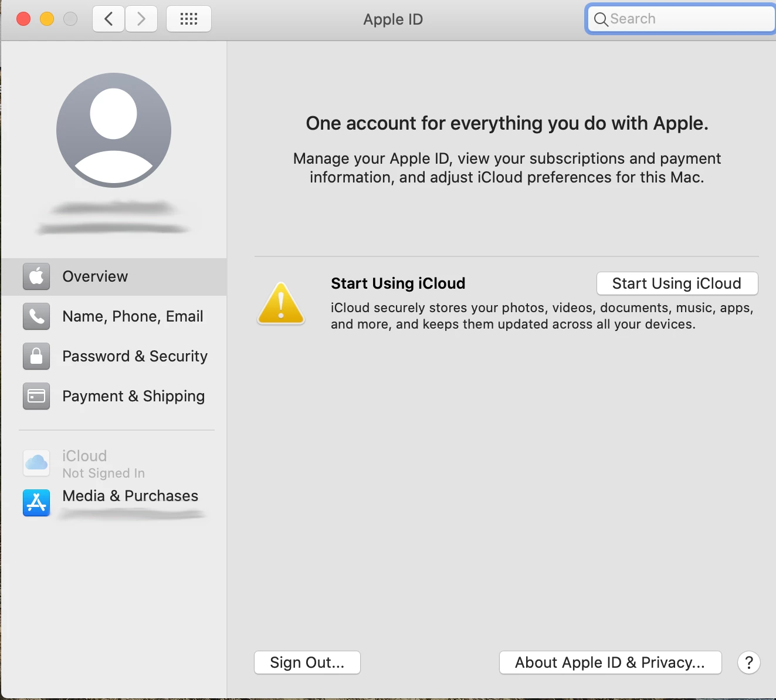The width and height of the screenshot is (776, 700).
Task: Click the 'One account for everything' headline
Action: coord(507,123)
